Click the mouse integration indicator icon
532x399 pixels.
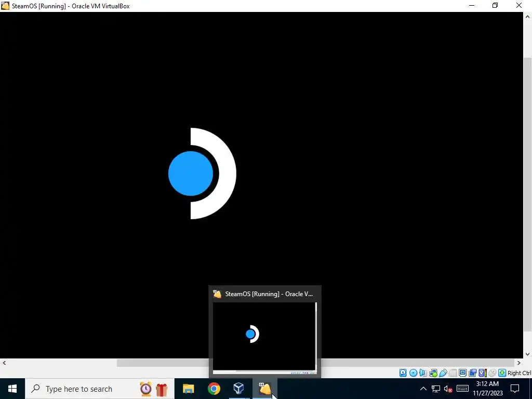[493, 373]
